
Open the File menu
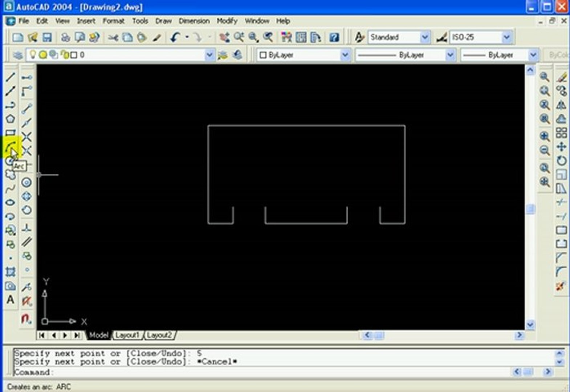(24, 21)
